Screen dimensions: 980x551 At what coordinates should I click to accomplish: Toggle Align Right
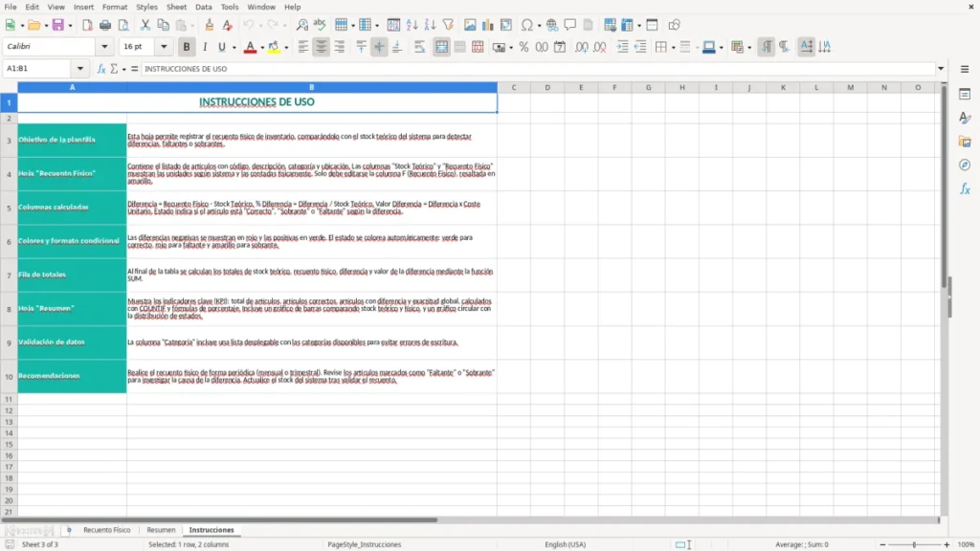pos(340,47)
